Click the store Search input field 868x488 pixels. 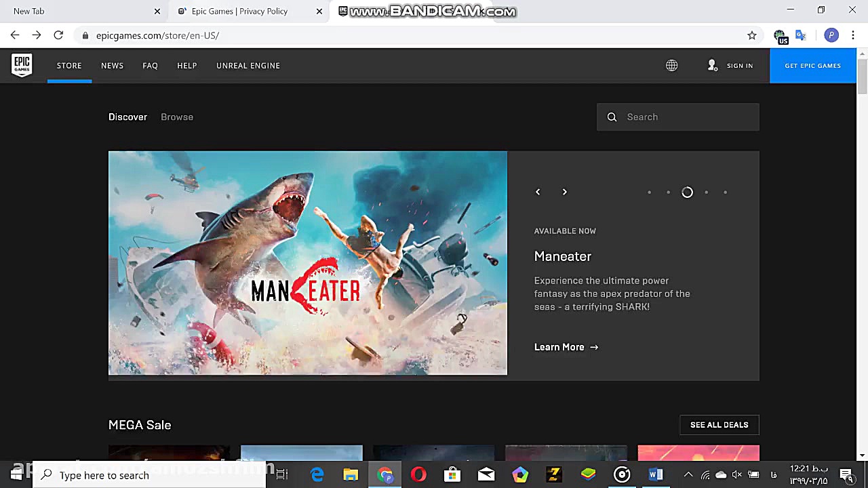click(x=678, y=117)
